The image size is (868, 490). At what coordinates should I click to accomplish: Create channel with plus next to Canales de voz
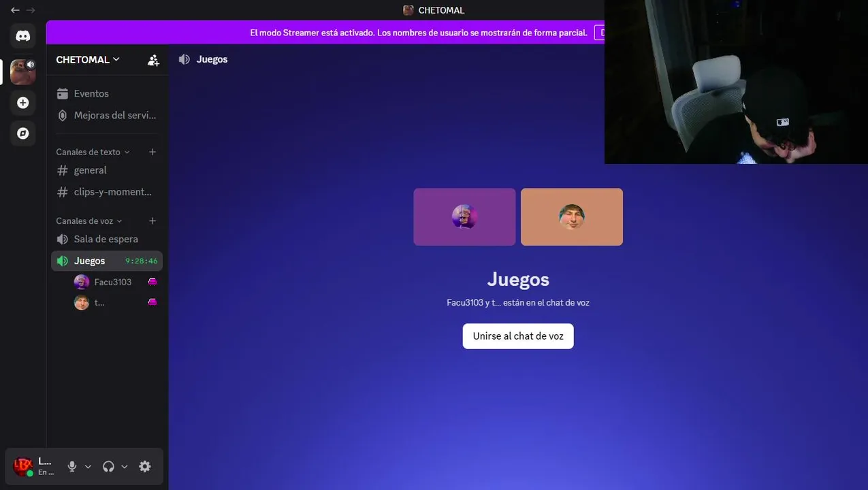coord(152,220)
